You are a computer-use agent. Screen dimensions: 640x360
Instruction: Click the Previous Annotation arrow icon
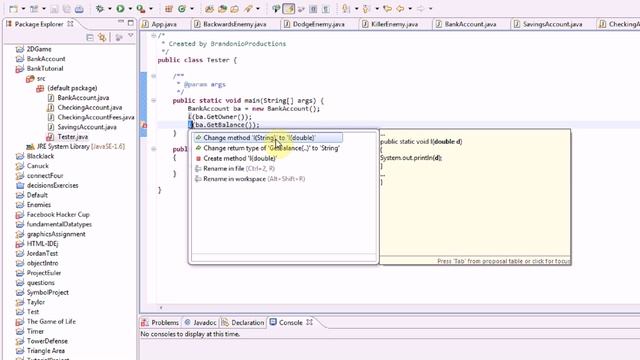pyautogui.click(x=367, y=8)
